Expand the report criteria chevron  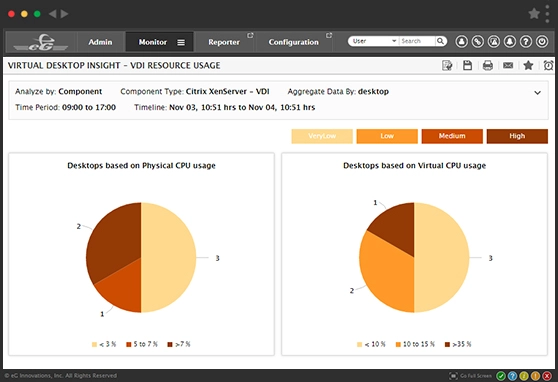pos(537,93)
